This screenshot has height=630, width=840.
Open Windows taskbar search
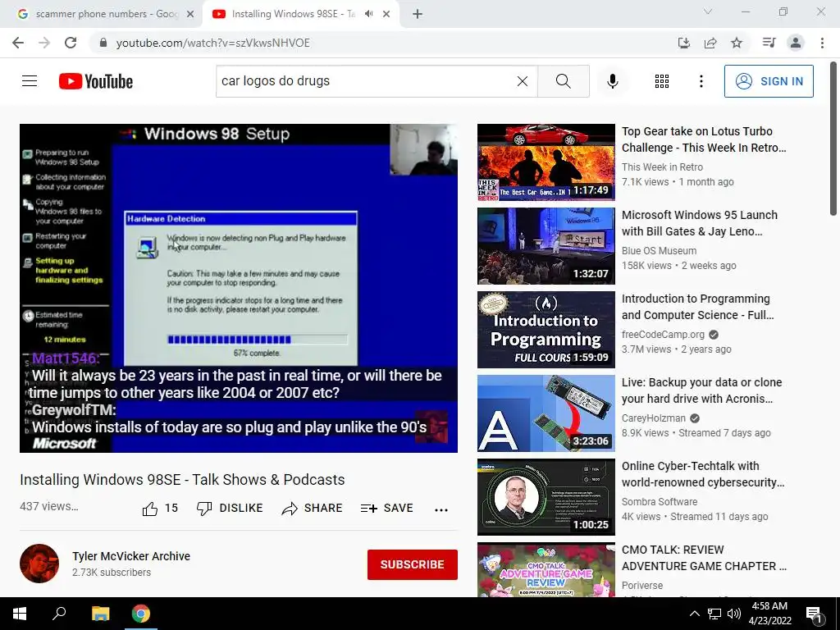pyautogui.click(x=59, y=614)
